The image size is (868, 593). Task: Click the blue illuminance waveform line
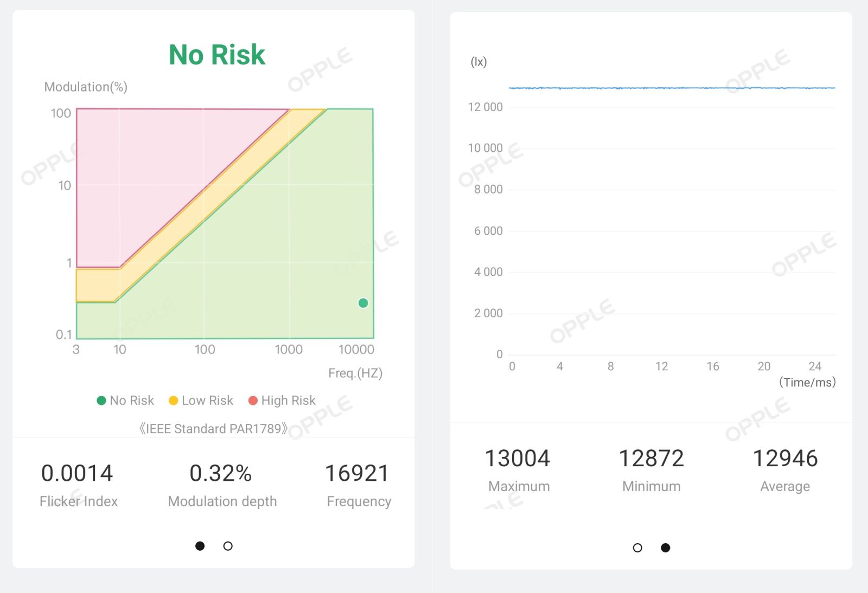pyautogui.click(x=672, y=88)
